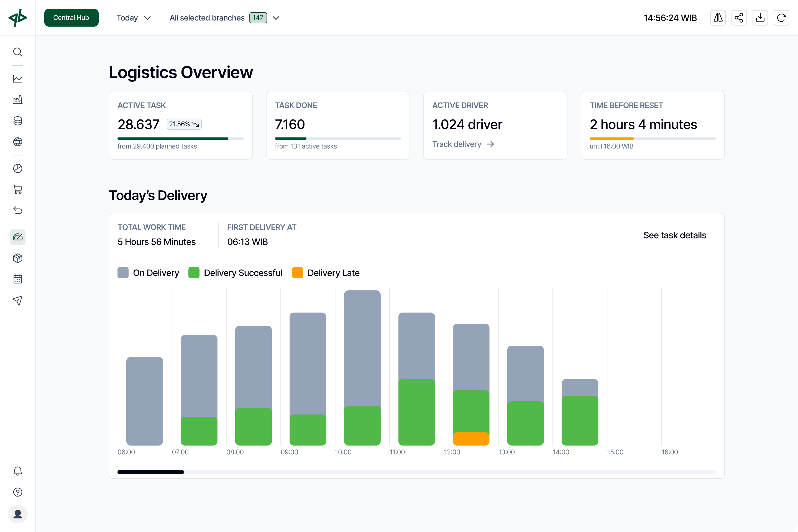Open the factory icon in sidebar
The height and width of the screenshot is (532, 798).
18,100
